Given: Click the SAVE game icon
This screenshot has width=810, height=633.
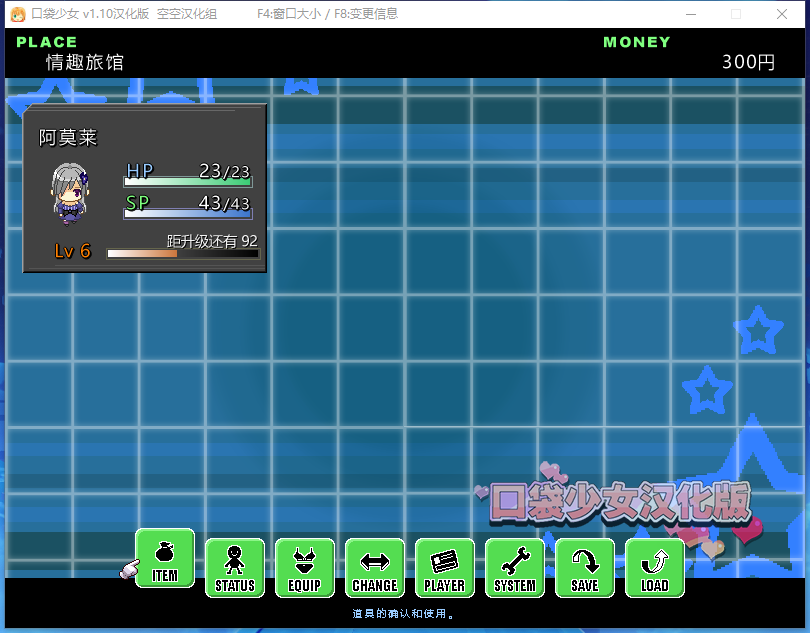Looking at the screenshot, I should point(585,568).
